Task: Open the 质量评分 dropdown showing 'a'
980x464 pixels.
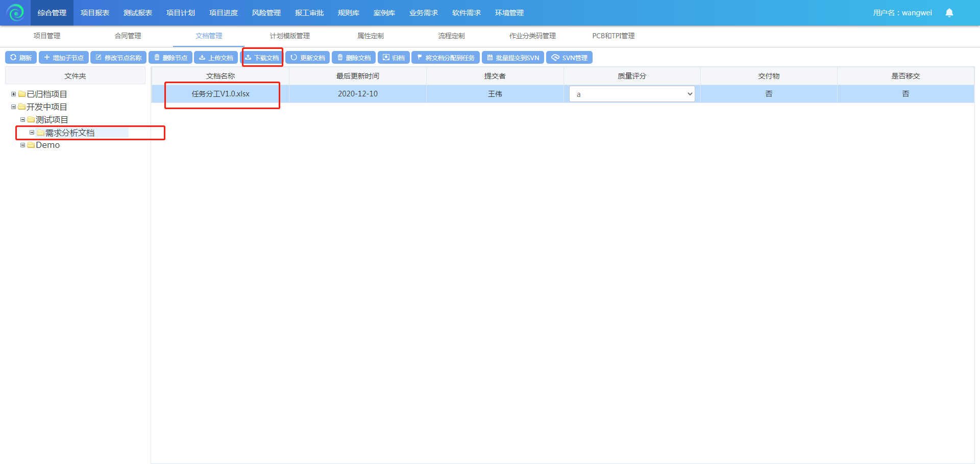Action: pyautogui.click(x=632, y=94)
